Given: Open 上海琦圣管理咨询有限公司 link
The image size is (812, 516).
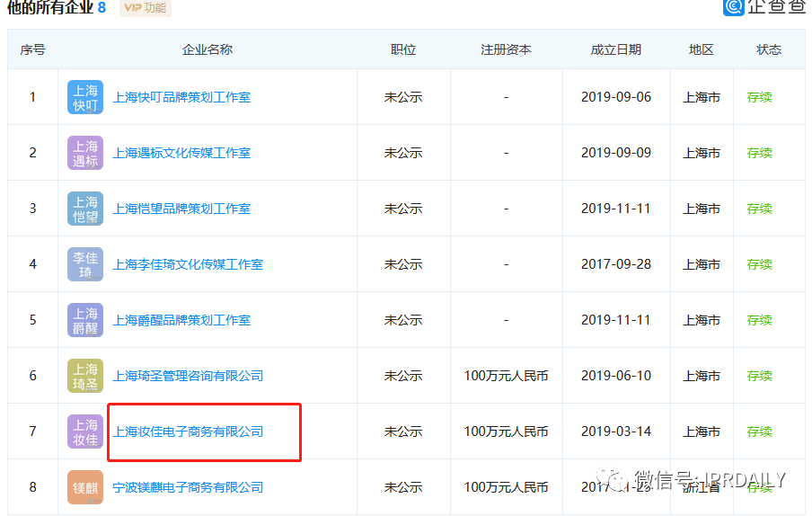Looking at the screenshot, I should tap(188, 376).
